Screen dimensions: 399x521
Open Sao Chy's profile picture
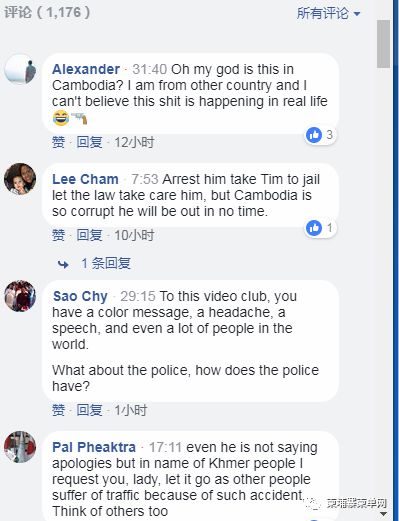point(20,296)
